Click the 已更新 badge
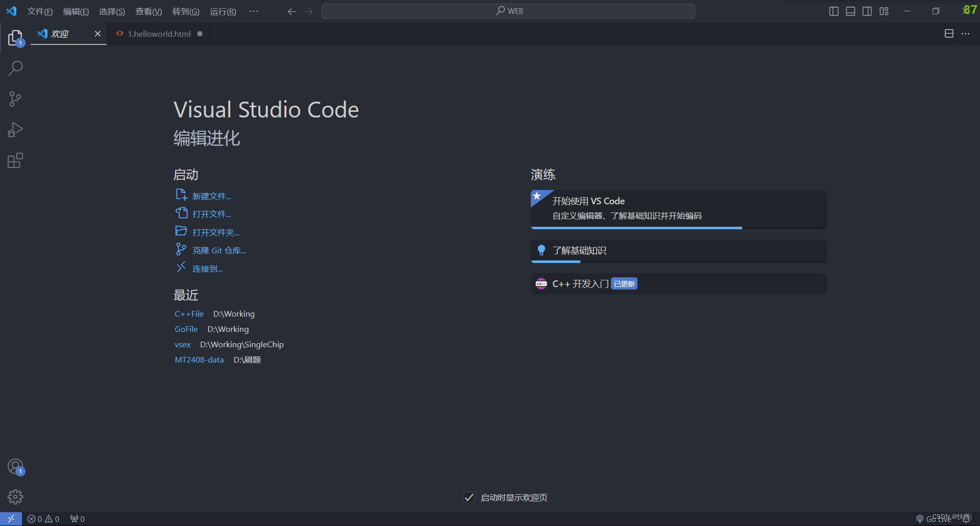The image size is (980, 526). pos(624,284)
